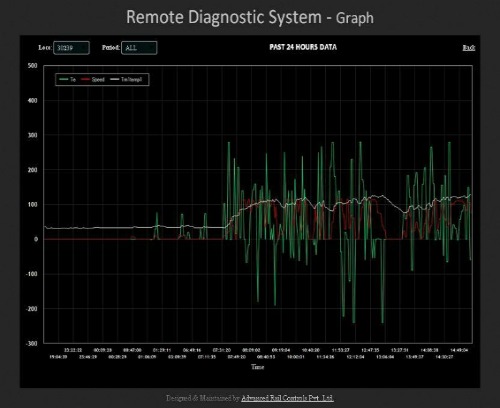This screenshot has width=500, height=408.
Task: Click the 14:49:04 time tick label
Action: pyautogui.click(x=459, y=350)
